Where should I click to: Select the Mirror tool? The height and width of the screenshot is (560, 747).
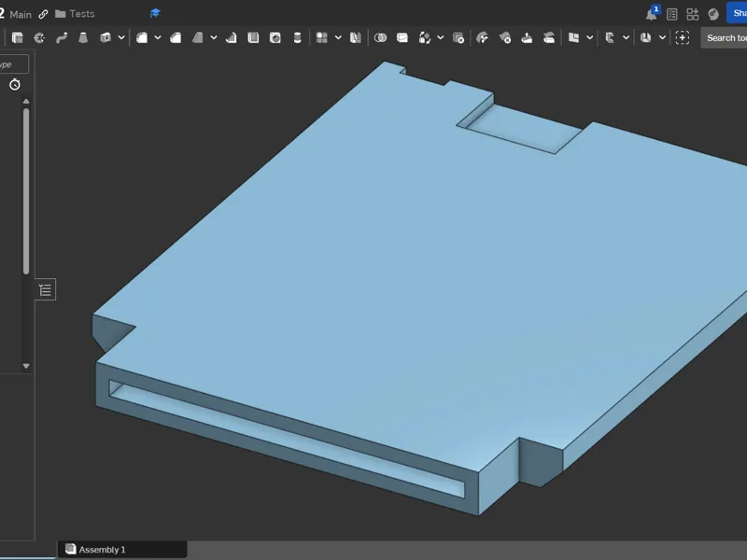(356, 37)
